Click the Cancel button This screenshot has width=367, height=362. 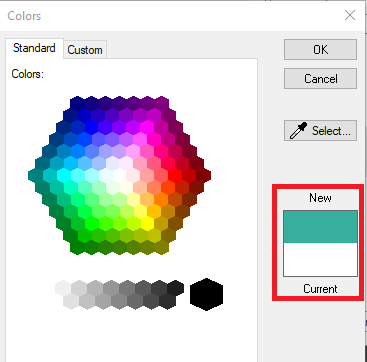pyautogui.click(x=320, y=79)
